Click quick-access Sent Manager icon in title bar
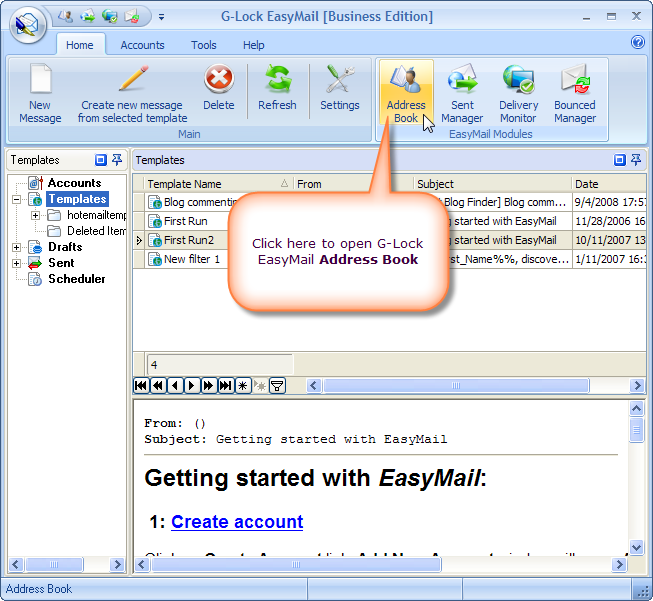 coord(88,17)
